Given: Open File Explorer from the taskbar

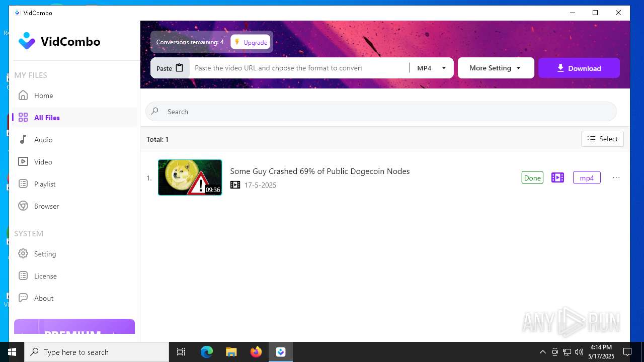Looking at the screenshot, I should click(231, 352).
